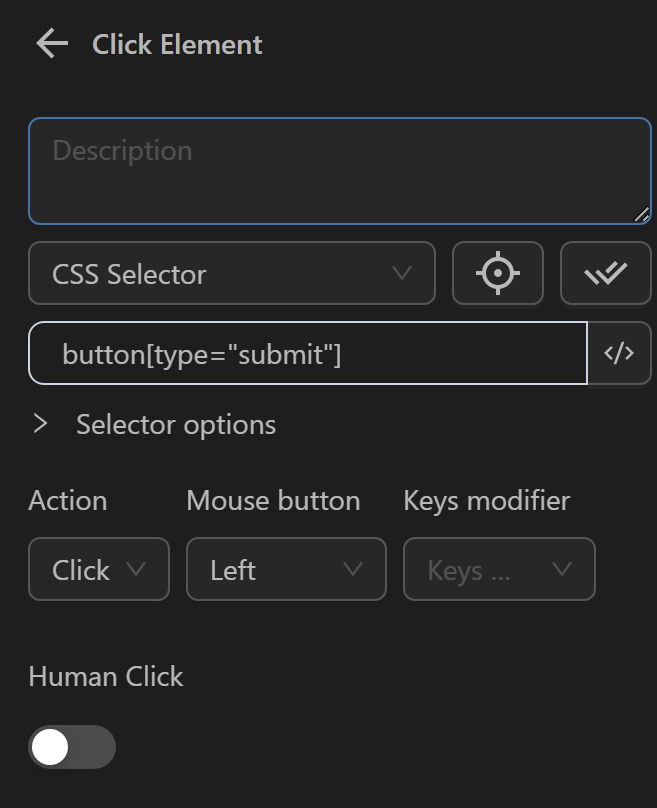Expand the Selector options section

point(42,424)
